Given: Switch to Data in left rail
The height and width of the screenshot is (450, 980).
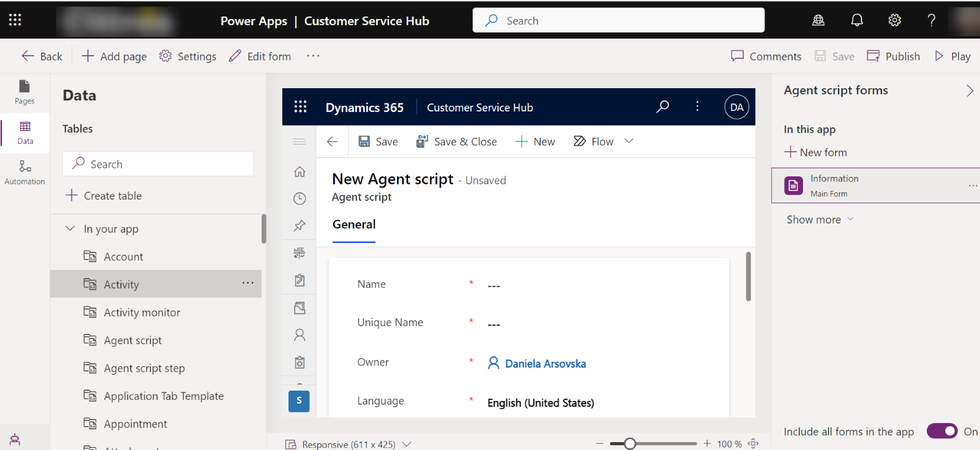Looking at the screenshot, I should 25,132.
